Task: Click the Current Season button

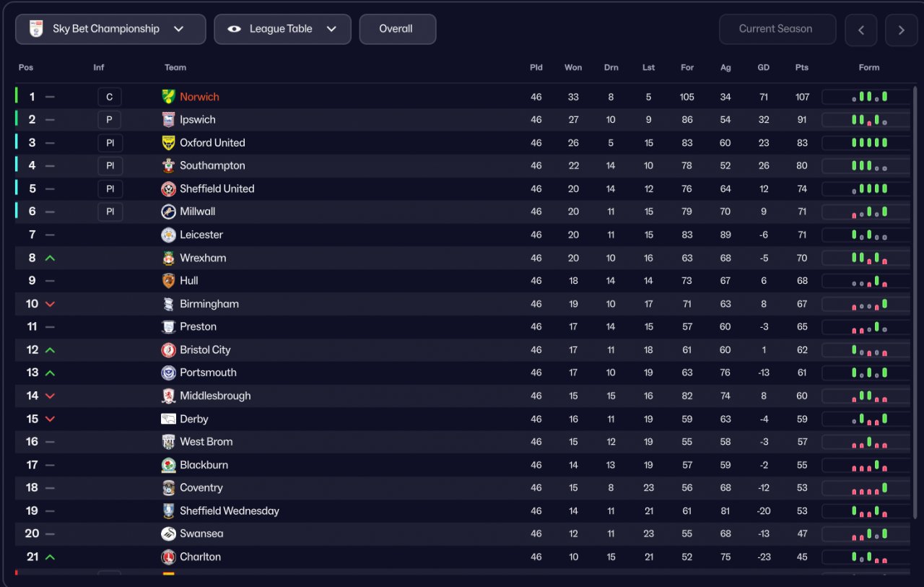Action: coord(777,30)
